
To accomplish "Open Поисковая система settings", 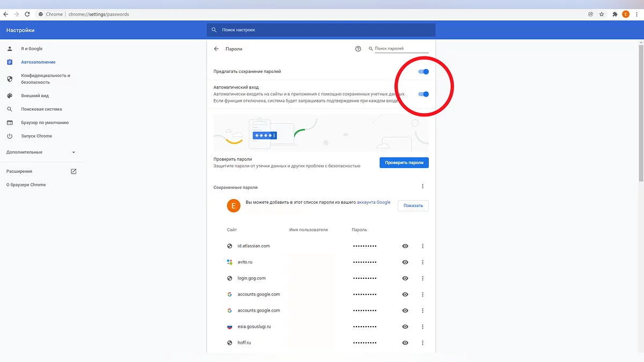I will (x=41, y=109).
